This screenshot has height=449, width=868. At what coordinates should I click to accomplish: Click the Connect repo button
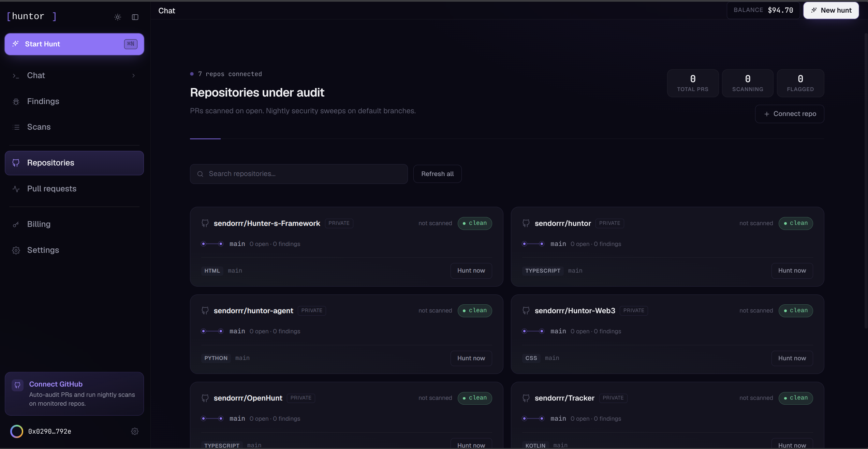pos(790,114)
